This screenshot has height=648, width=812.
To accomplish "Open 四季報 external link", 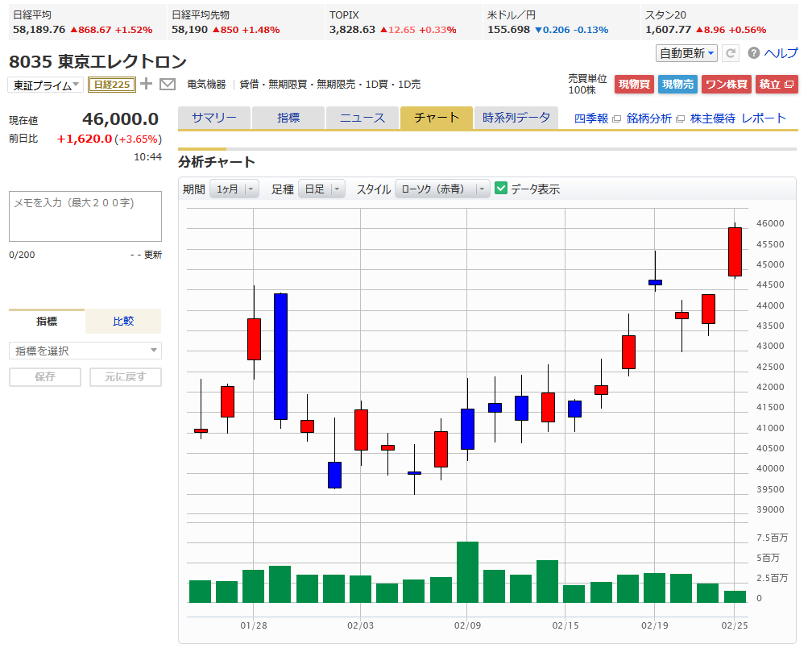I will point(597,118).
